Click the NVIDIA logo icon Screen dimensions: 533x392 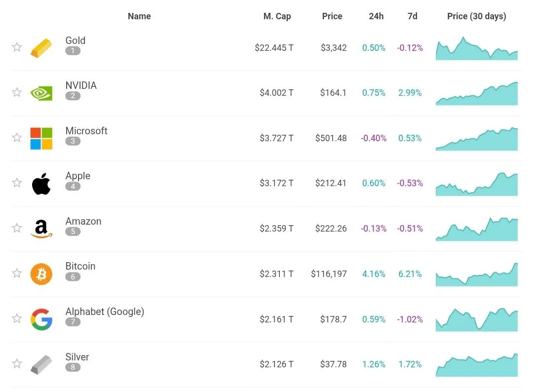click(41, 93)
